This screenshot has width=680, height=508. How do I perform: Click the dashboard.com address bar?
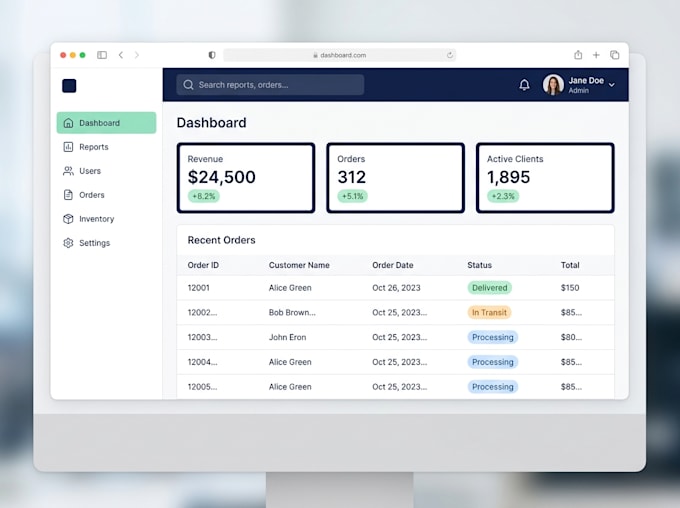340,55
